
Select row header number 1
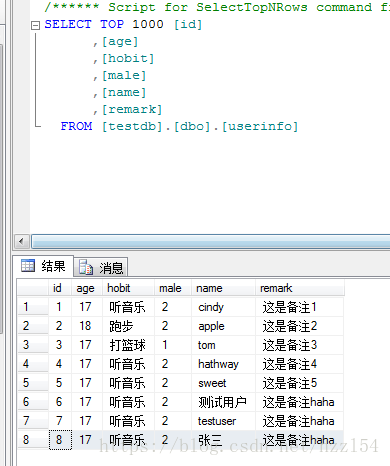(x=33, y=307)
